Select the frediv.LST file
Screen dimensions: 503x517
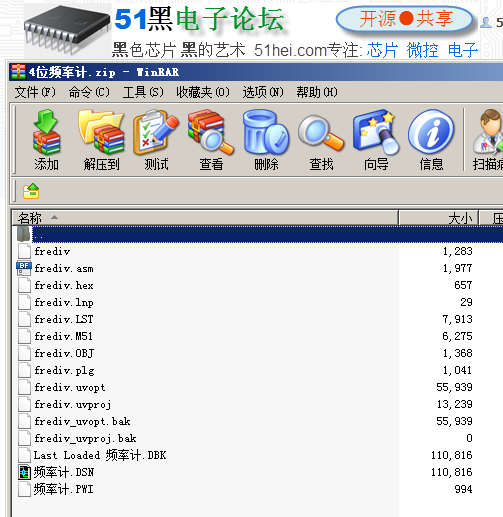click(x=64, y=319)
